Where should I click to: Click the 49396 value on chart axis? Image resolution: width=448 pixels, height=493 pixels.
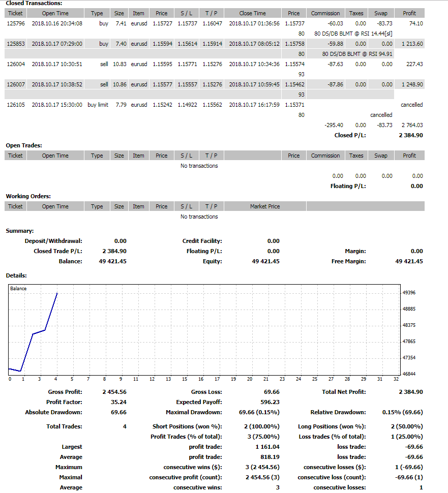(409, 293)
